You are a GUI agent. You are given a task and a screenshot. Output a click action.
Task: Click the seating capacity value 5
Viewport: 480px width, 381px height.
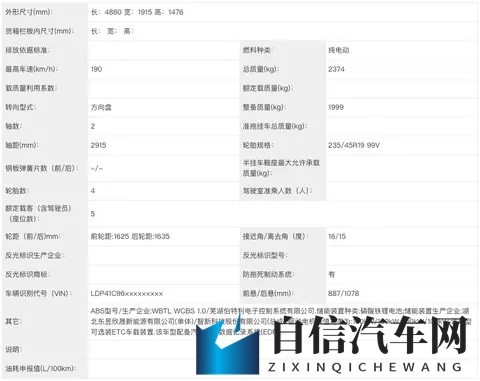pos(93,214)
